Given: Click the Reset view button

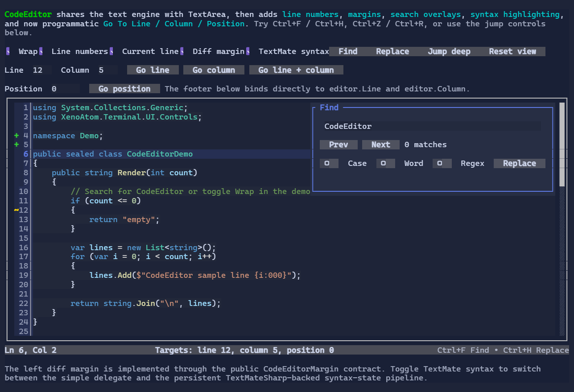Looking at the screenshot, I should pyautogui.click(x=512, y=52).
